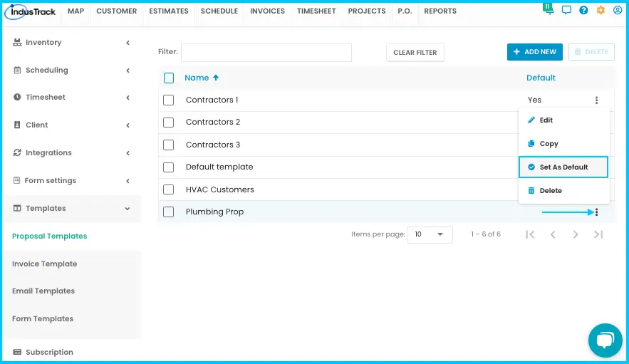Click the Name sort arrow icon
This screenshot has height=364, width=629.
tap(216, 78)
